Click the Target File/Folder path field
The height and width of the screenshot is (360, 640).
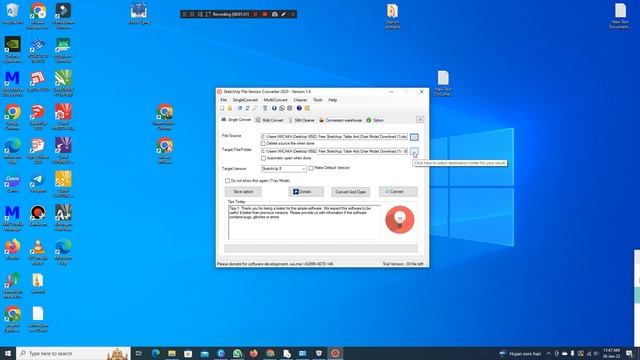point(334,151)
